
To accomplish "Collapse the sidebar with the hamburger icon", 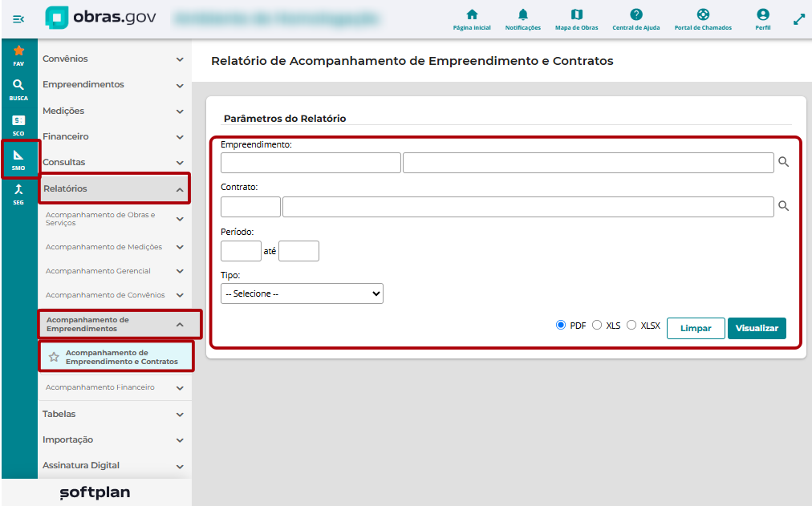I will [18, 19].
